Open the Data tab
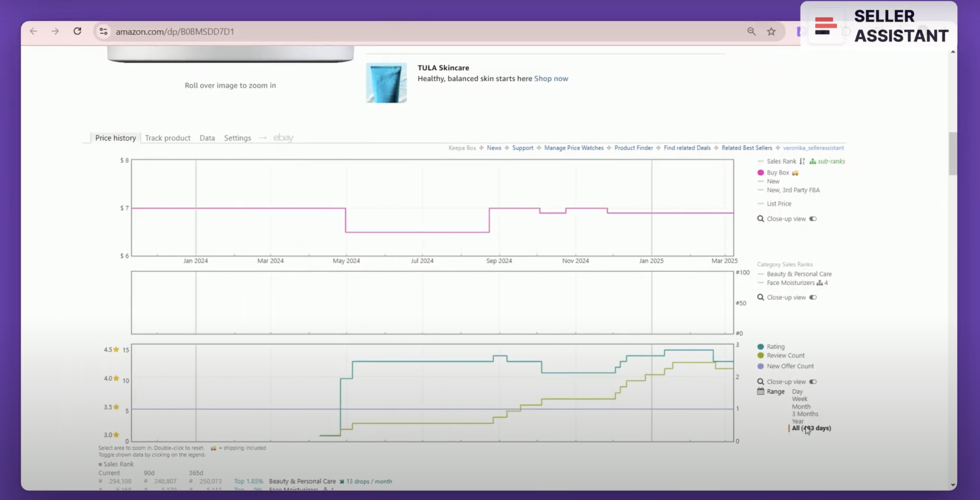This screenshot has height=500, width=980. tap(207, 138)
